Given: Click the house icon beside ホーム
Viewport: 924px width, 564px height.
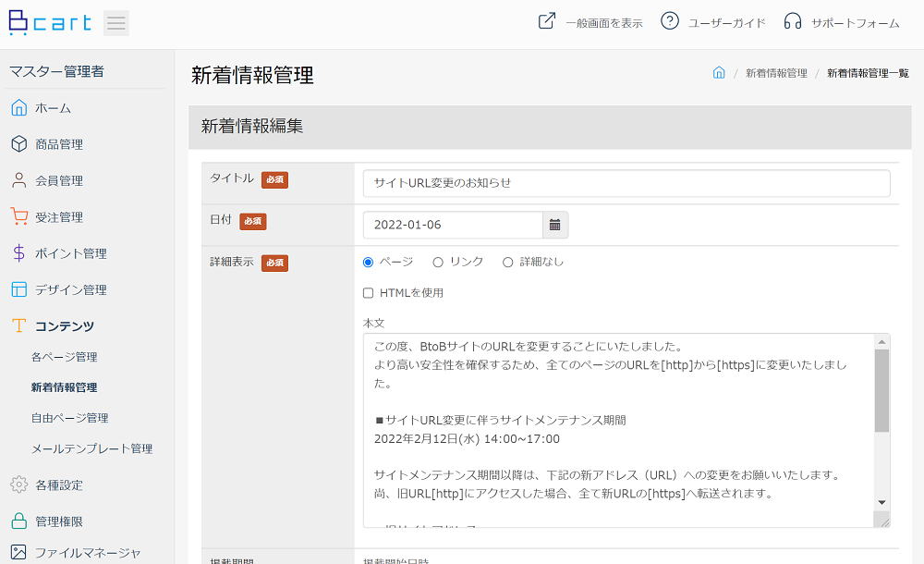Looking at the screenshot, I should point(18,108).
